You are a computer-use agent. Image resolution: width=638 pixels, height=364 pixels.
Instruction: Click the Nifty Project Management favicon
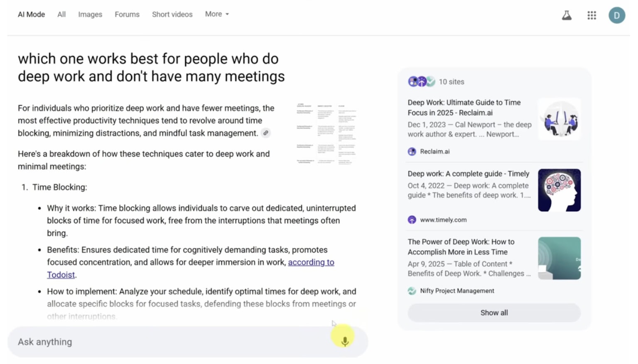coord(412,291)
